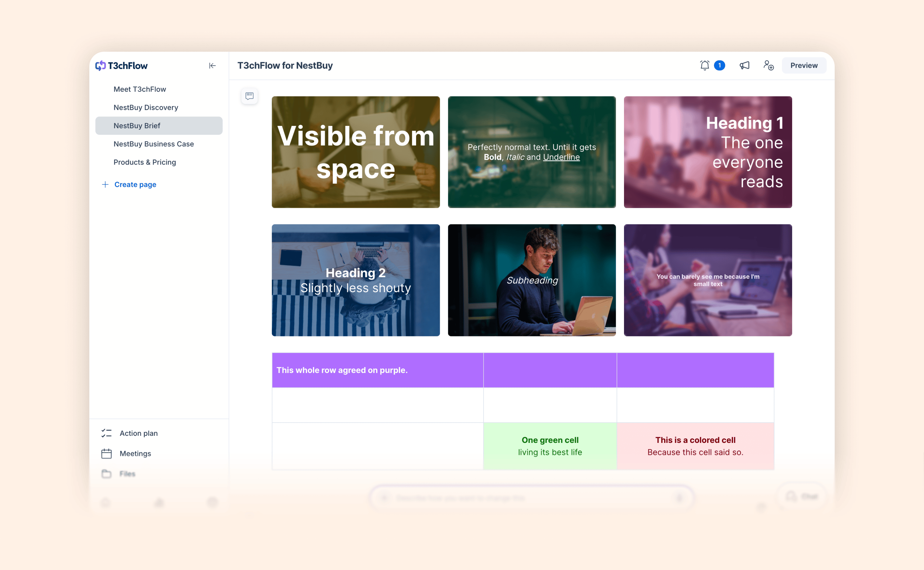Viewport: 924px width, 570px height.
Task: Select the 'Visible from space' image card
Action: point(356,152)
